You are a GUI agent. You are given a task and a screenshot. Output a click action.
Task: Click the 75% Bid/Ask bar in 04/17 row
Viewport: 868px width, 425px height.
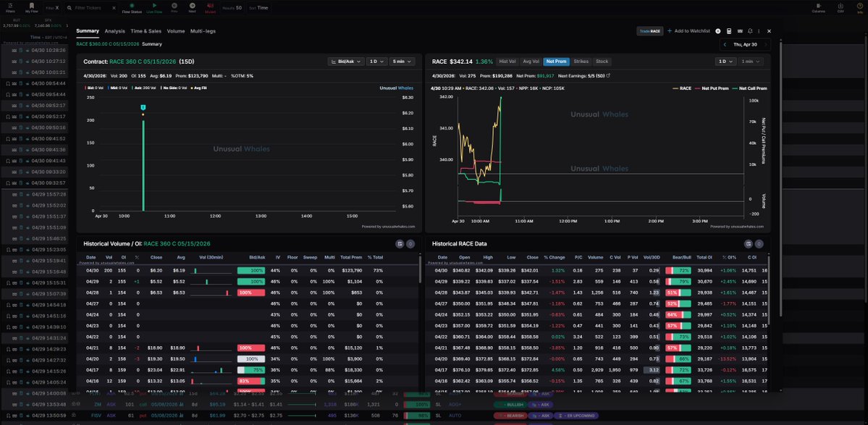[251, 370]
